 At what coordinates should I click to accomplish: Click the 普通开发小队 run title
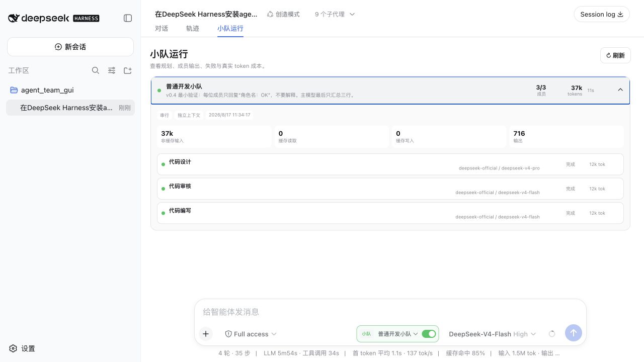tap(184, 86)
